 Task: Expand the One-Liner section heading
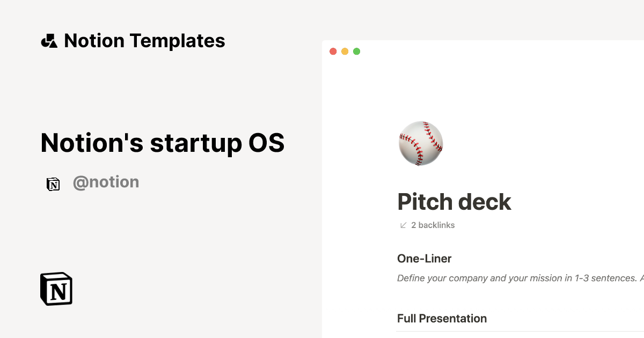coord(424,259)
